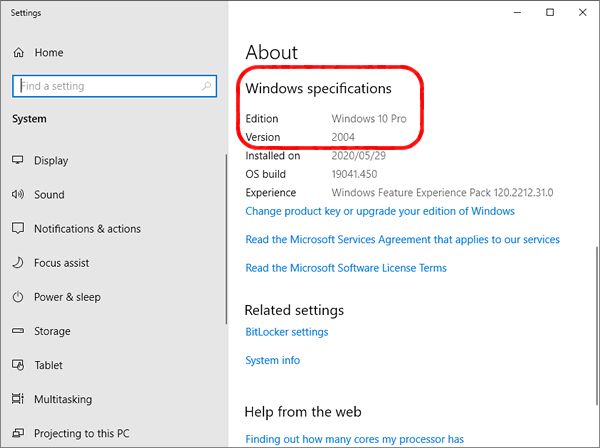This screenshot has height=448, width=600.
Task: Click the Notifications & actions speech bubble icon
Action: click(18, 228)
